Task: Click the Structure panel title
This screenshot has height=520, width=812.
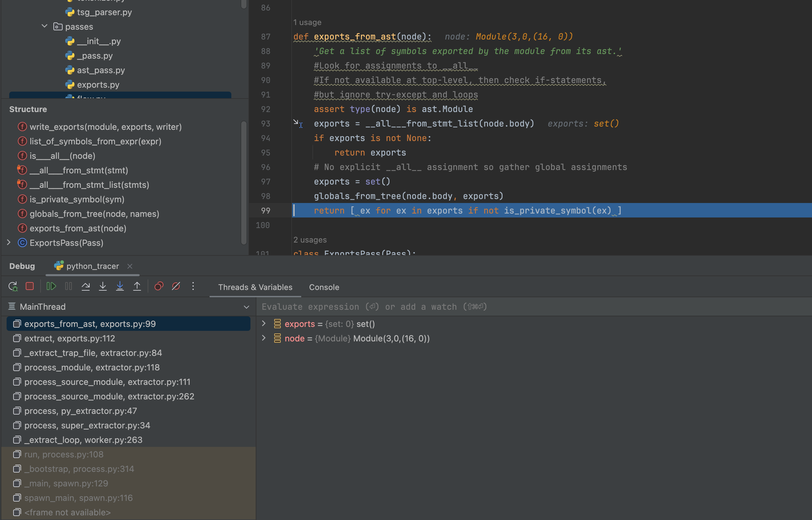Action: pyautogui.click(x=28, y=109)
